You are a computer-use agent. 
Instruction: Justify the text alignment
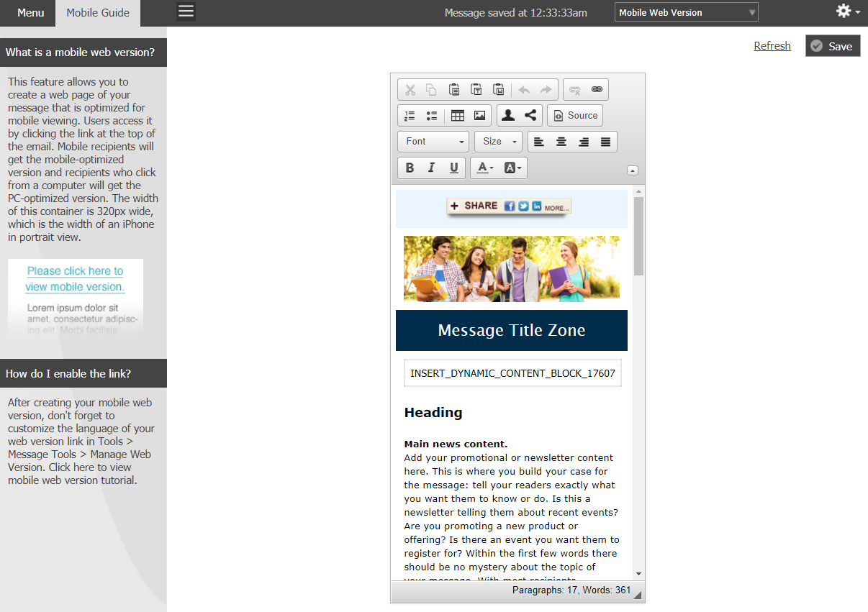(x=605, y=142)
